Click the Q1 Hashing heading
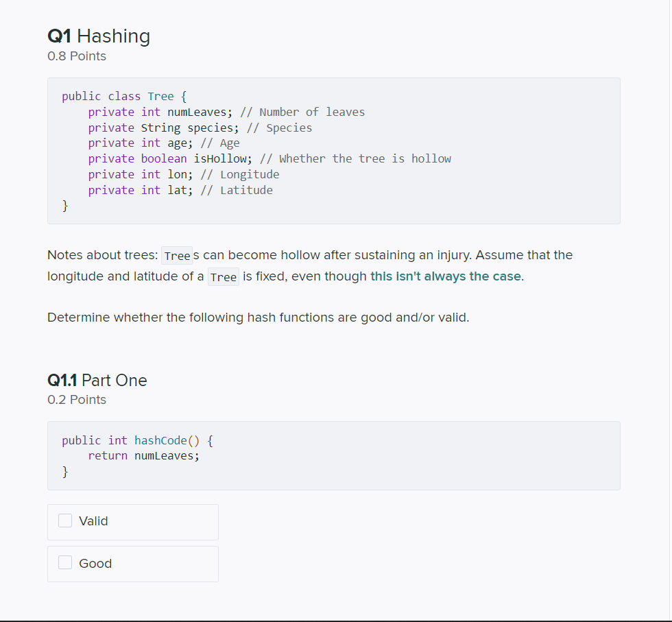 pyautogui.click(x=99, y=36)
